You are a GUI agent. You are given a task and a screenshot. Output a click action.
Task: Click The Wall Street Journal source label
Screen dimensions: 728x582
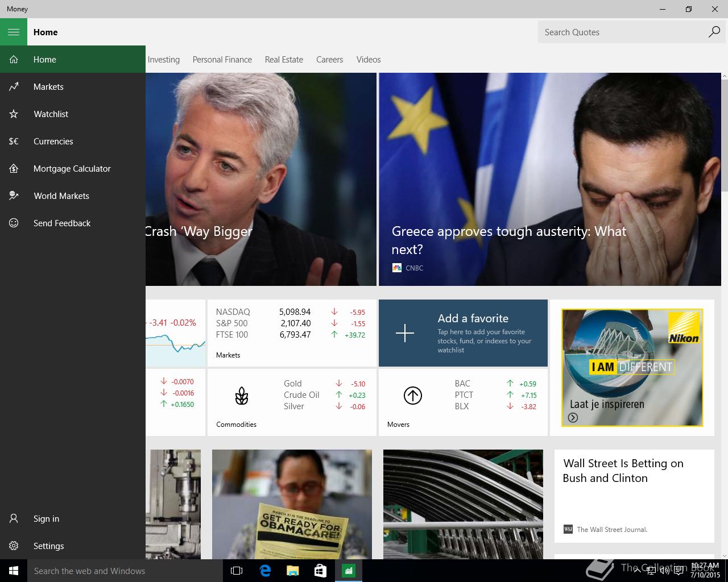(612, 529)
